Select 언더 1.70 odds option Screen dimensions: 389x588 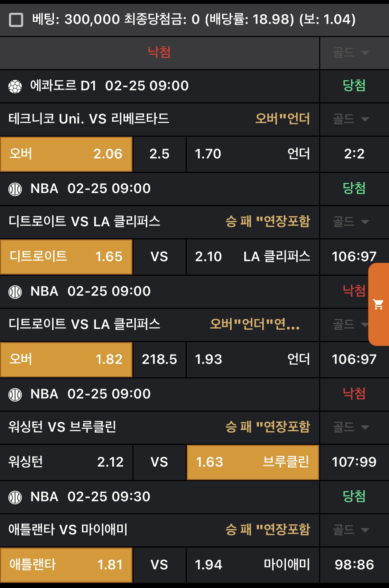coord(252,154)
